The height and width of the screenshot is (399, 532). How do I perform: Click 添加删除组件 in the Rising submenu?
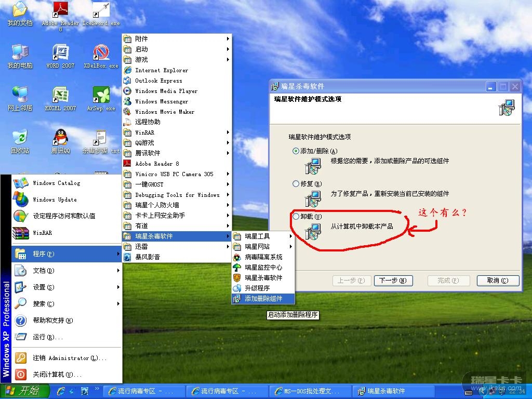point(263,299)
